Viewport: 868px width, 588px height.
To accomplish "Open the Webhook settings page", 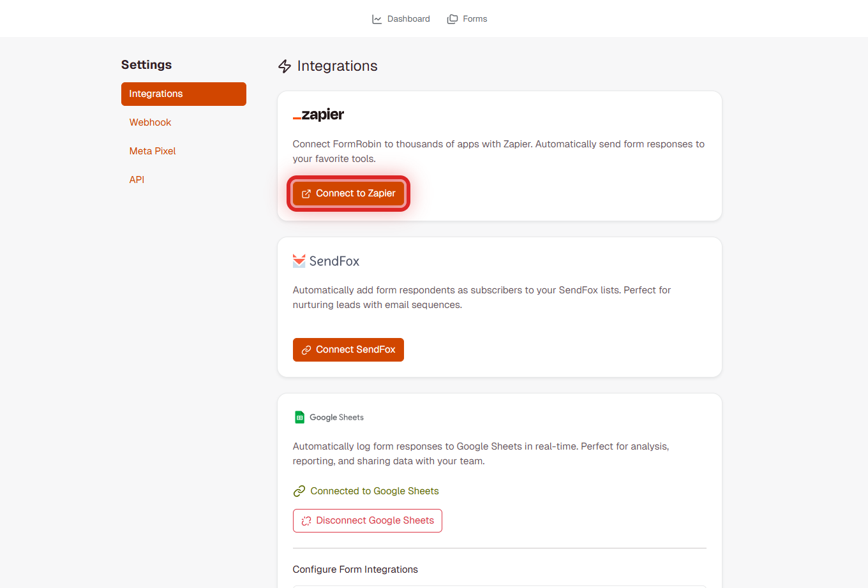I will (x=150, y=122).
